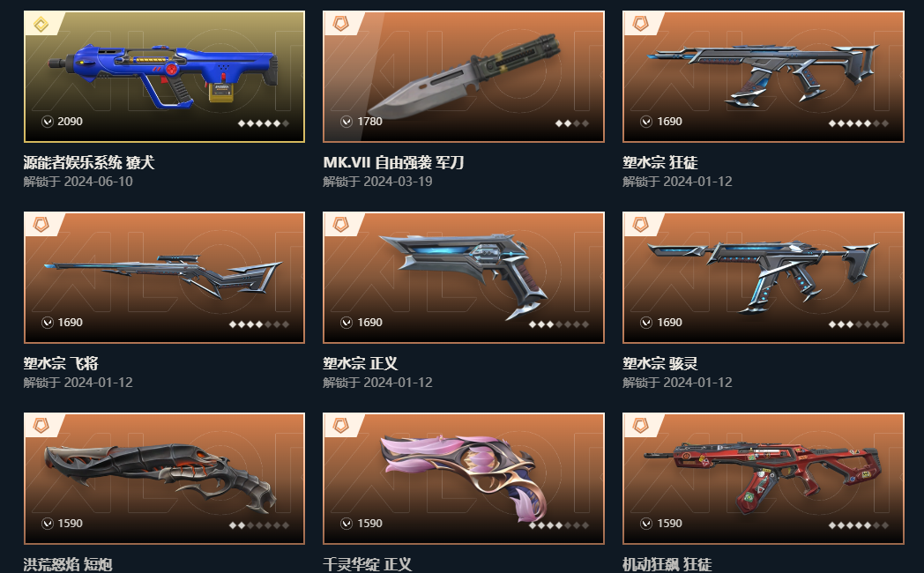
Task: Click the tier badge on 洪荒怒焰 短炮 card
Action: [x=41, y=425]
